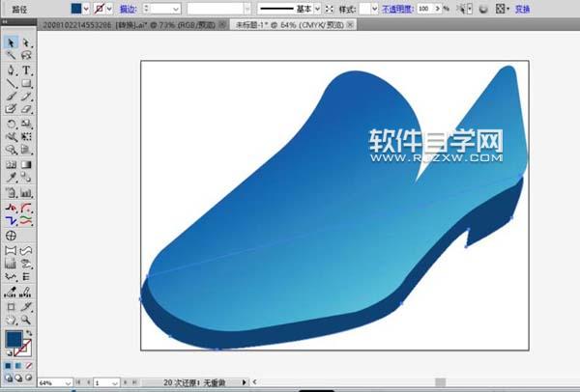Select the Pencil tool
Image resolution: width=580 pixels, height=392 pixels.
pyautogui.click(x=26, y=97)
